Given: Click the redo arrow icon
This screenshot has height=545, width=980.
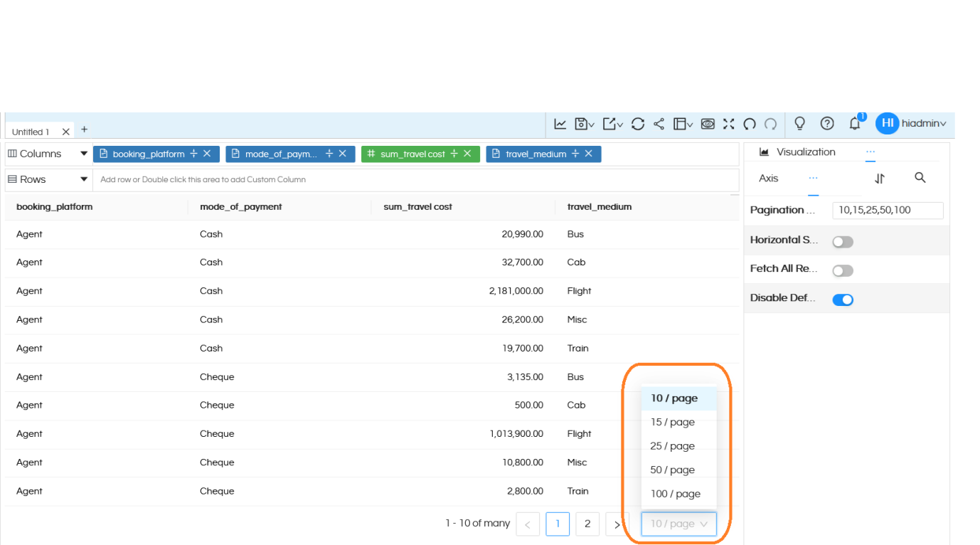Looking at the screenshot, I should [770, 124].
